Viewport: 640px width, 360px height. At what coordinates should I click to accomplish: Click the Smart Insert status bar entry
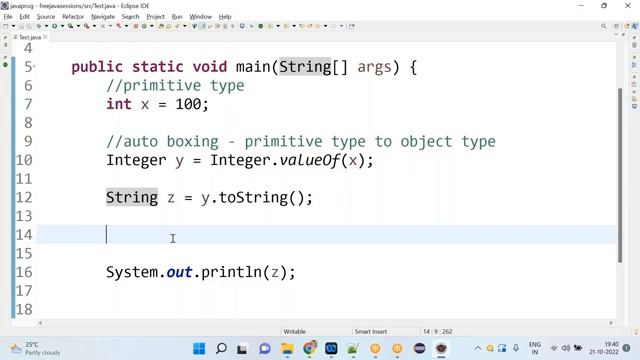pos(371,331)
